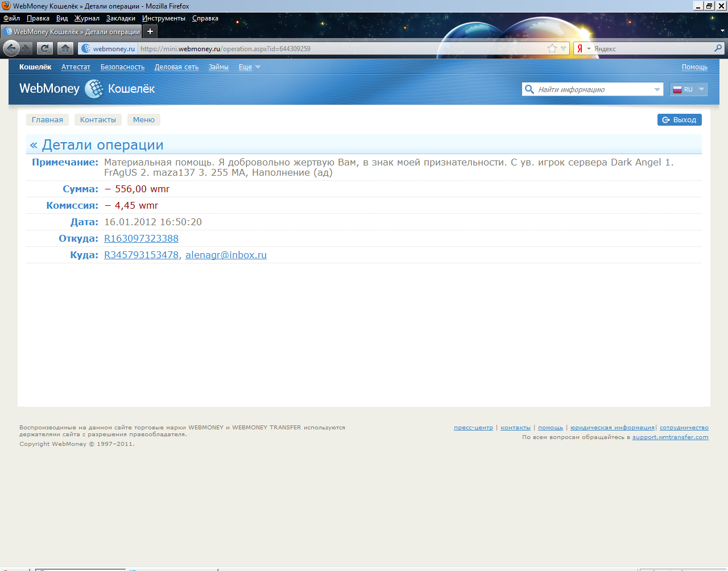The width and height of the screenshot is (728, 571).
Task: Select the date 16.01.2012 16:50:20
Action: (x=153, y=222)
